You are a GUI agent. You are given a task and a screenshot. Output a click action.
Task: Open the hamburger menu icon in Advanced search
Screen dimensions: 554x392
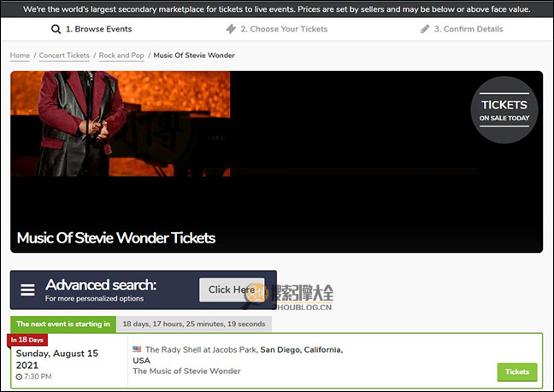(28, 290)
